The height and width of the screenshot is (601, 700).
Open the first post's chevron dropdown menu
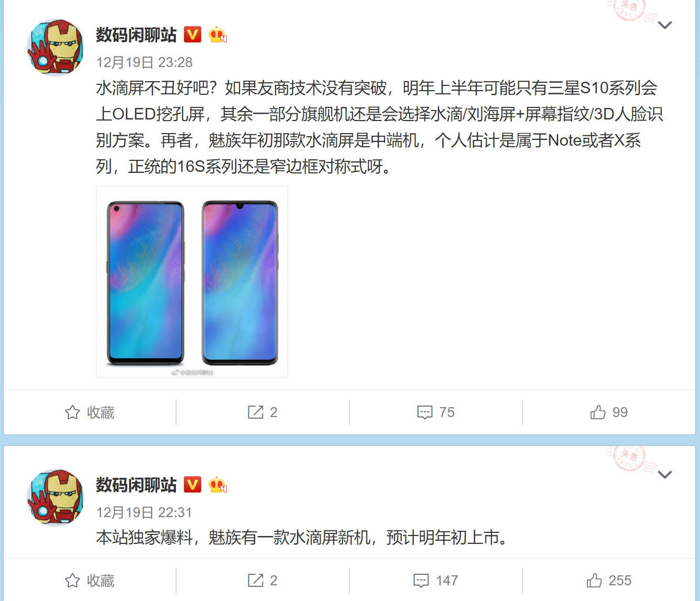point(665,25)
